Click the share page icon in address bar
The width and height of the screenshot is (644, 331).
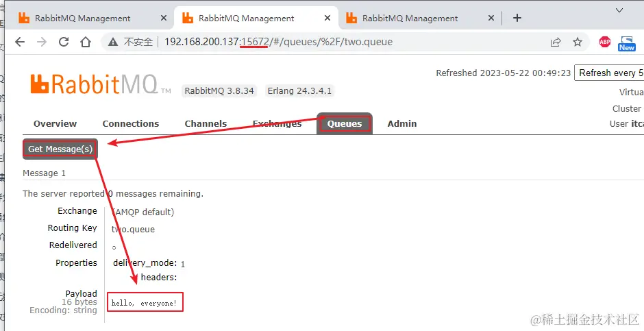click(556, 42)
